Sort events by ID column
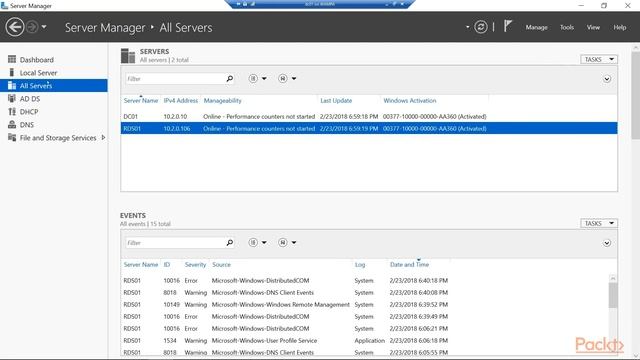The height and width of the screenshot is (360, 640). (167, 264)
